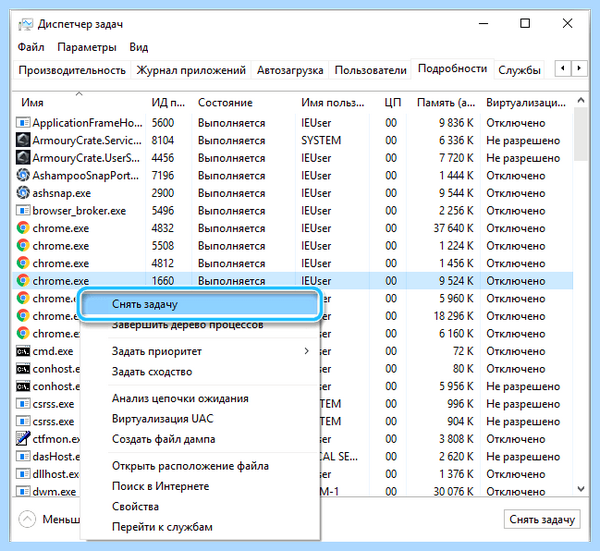600x551 pixels.
Task: Click the dllhost process icon
Action: pyautogui.click(x=23, y=474)
